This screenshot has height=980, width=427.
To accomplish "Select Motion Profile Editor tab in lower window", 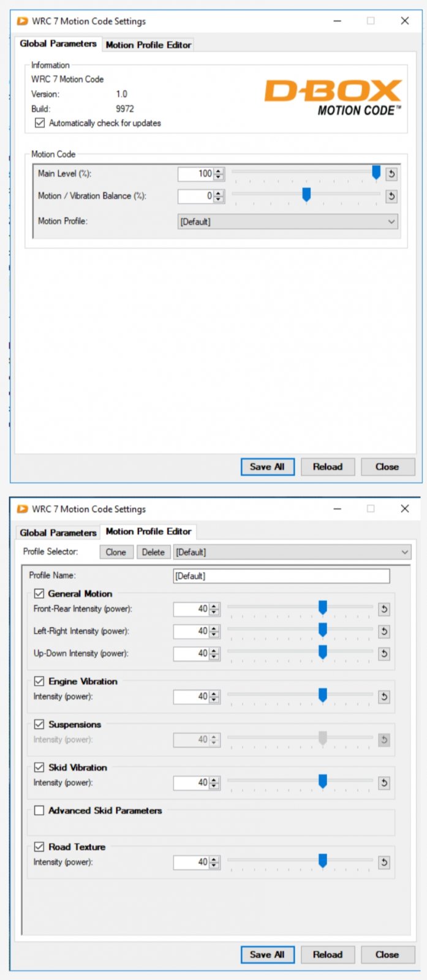I will click(x=148, y=531).
